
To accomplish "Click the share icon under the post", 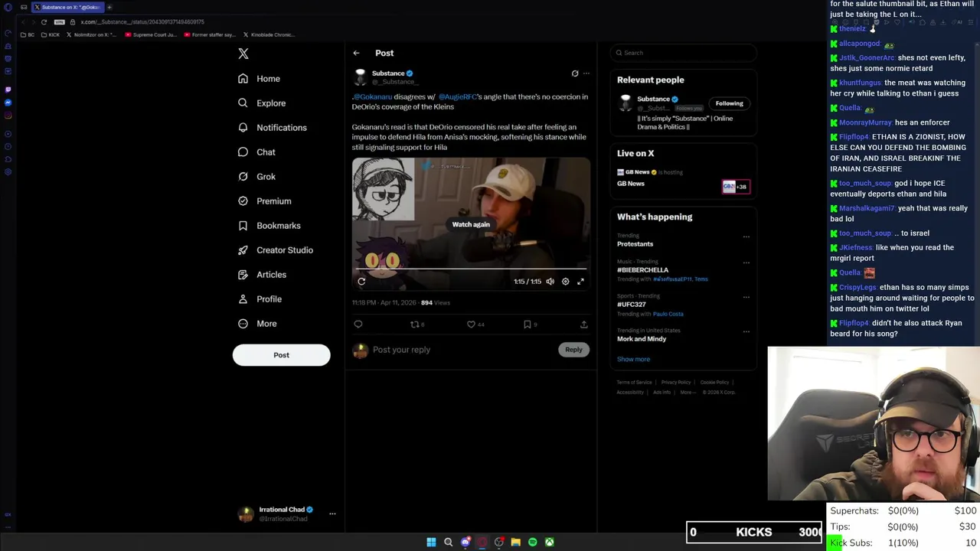I will point(583,324).
